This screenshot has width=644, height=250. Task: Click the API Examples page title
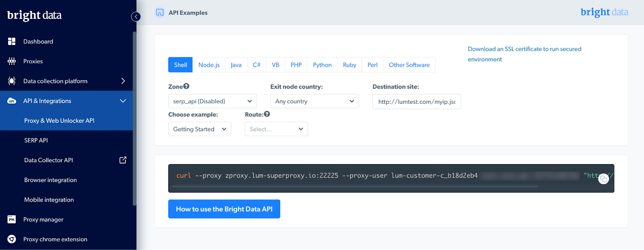click(188, 13)
